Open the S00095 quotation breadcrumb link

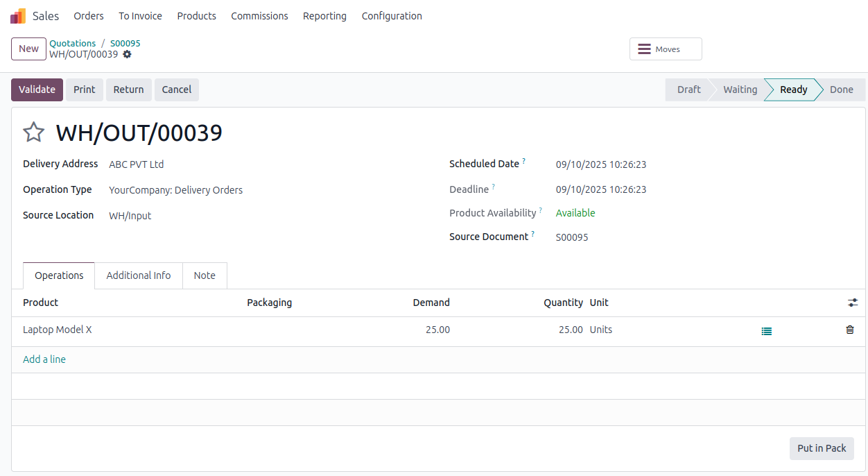tap(125, 43)
